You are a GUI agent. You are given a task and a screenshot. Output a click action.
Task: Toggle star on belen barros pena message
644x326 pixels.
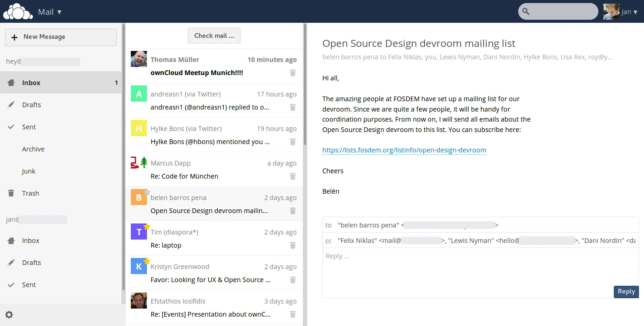[147, 192]
